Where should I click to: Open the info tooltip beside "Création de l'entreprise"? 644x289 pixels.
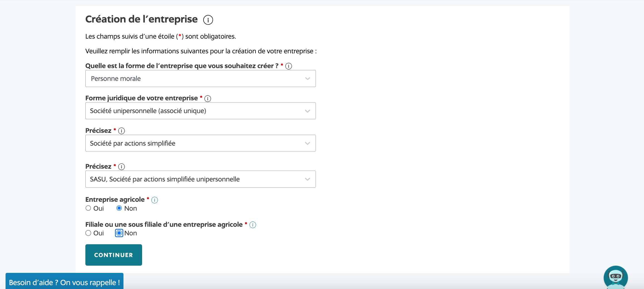tap(208, 20)
